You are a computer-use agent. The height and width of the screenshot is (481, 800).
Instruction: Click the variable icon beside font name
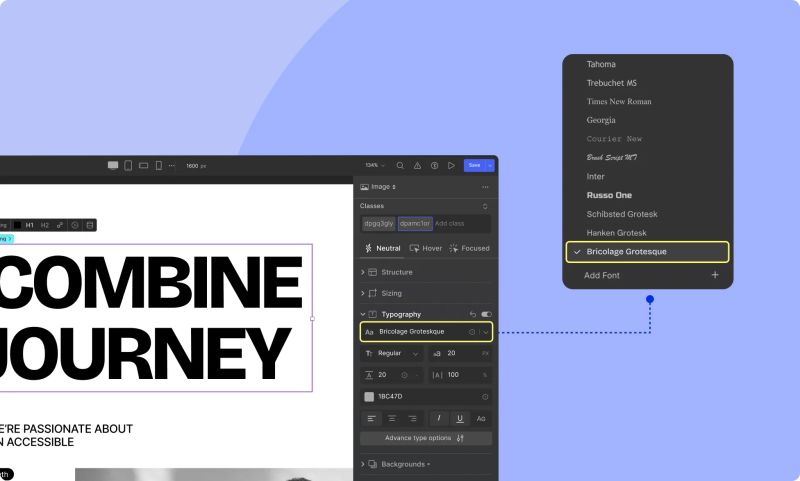tap(472, 332)
